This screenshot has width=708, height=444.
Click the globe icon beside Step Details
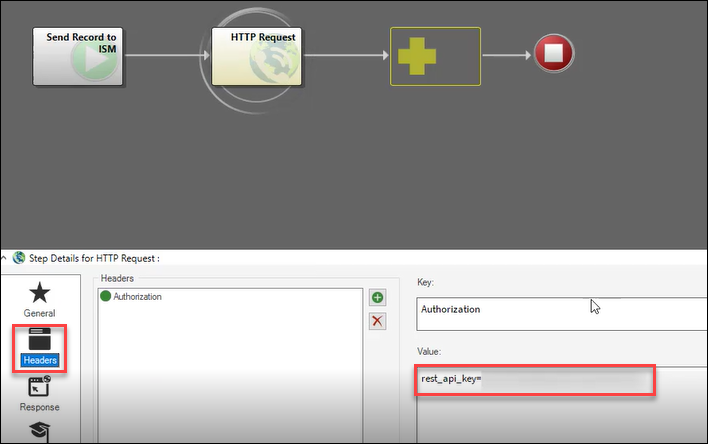[23, 260]
